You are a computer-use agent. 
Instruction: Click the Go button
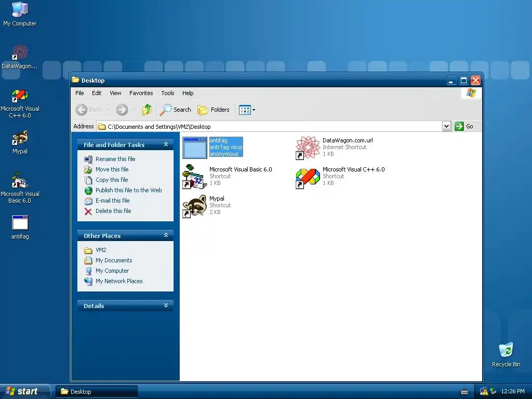tap(464, 126)
